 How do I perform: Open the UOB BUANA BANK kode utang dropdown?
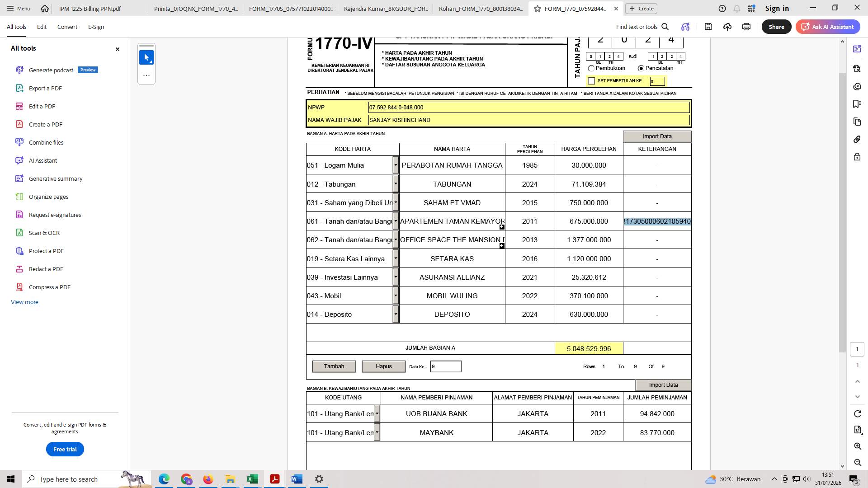pyautogui.click(x=377, y=413)
